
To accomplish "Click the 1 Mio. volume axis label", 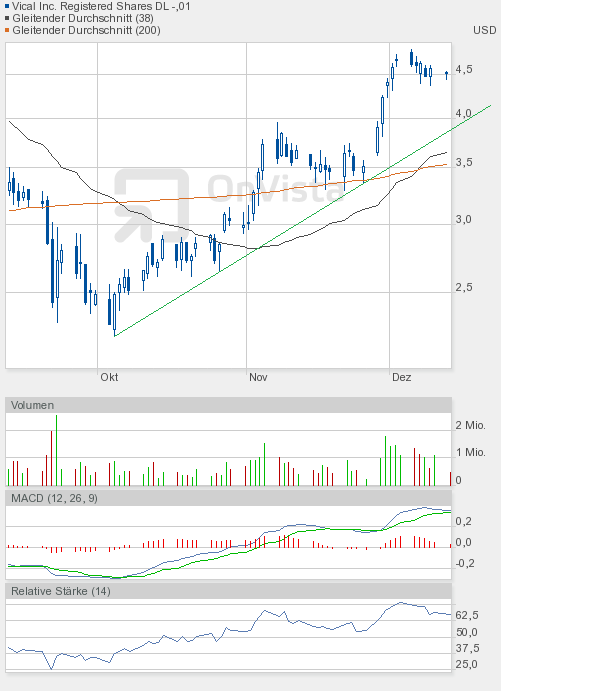I will point(470,452).
